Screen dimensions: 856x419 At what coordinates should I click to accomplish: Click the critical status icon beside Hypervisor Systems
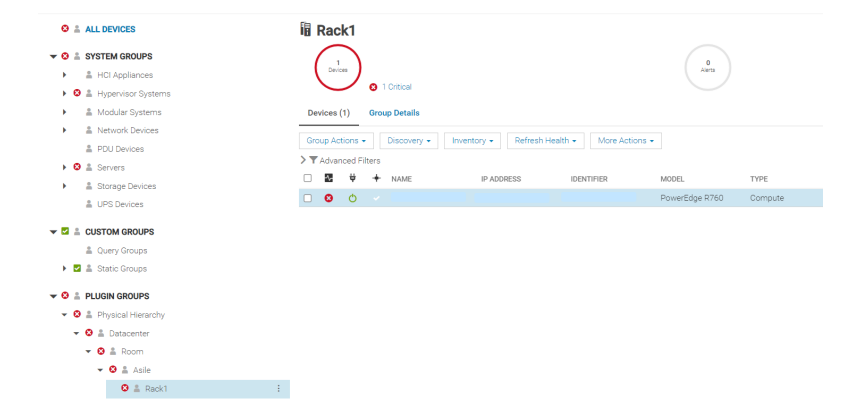pos(77,93)
